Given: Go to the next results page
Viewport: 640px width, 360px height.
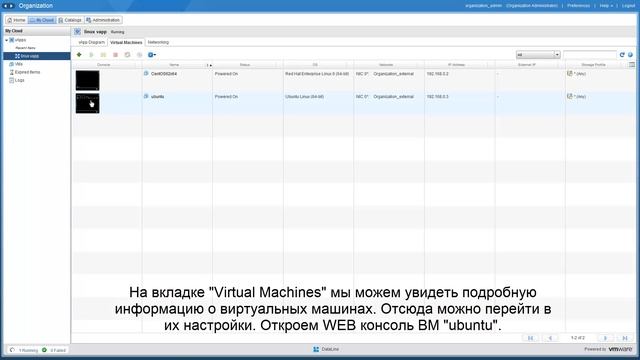Looking at the screenshot, I should click(x=605, y=338).
